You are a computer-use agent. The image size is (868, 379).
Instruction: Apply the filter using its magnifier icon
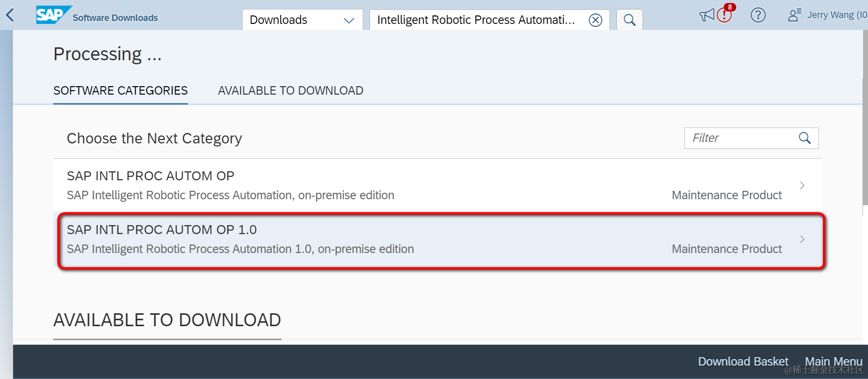(x=805, y=138)
